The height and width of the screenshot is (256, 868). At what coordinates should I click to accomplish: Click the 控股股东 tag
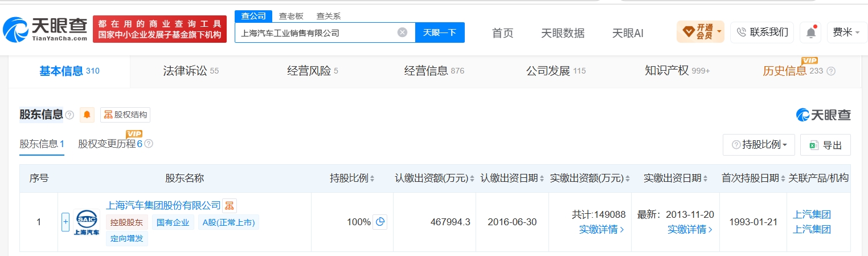[x=128, y=222]
